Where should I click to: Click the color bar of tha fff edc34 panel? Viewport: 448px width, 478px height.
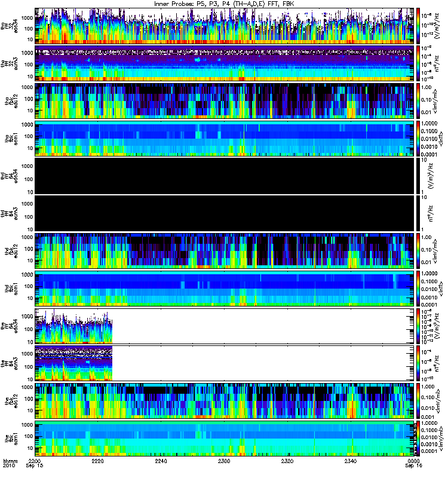tap(418, 26)
